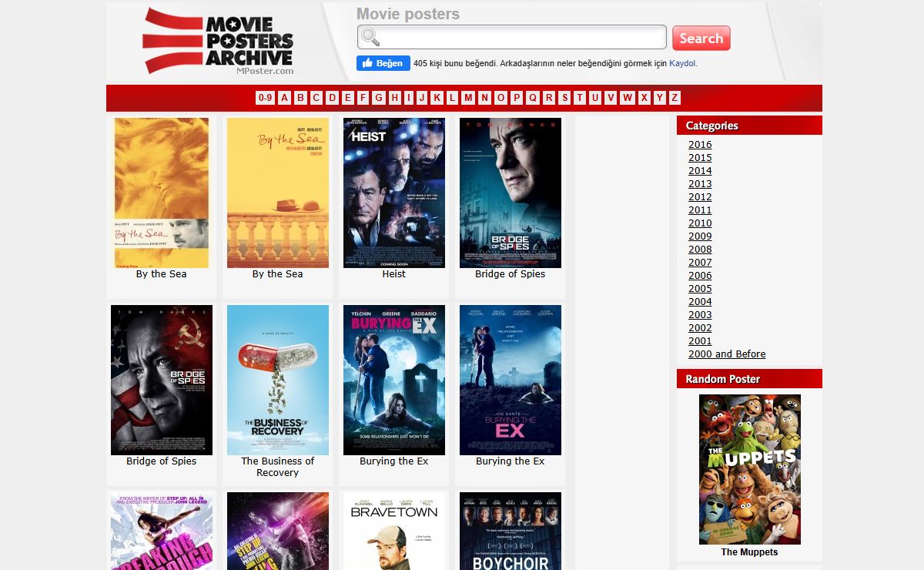Select letter Z in alphabet bar
The height and width of the screenshot is (570, 924).
pos(675,98)
